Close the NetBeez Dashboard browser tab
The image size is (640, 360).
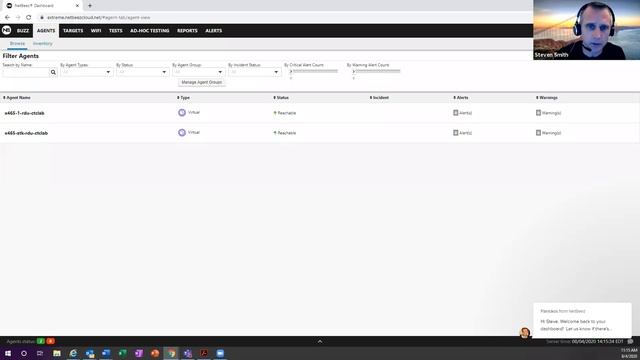tap(77, 6)
